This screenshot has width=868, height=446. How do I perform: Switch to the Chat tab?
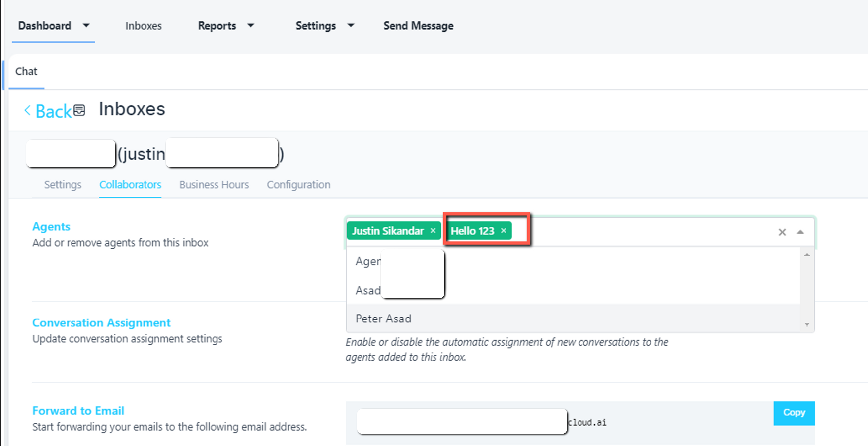[26, 71]
